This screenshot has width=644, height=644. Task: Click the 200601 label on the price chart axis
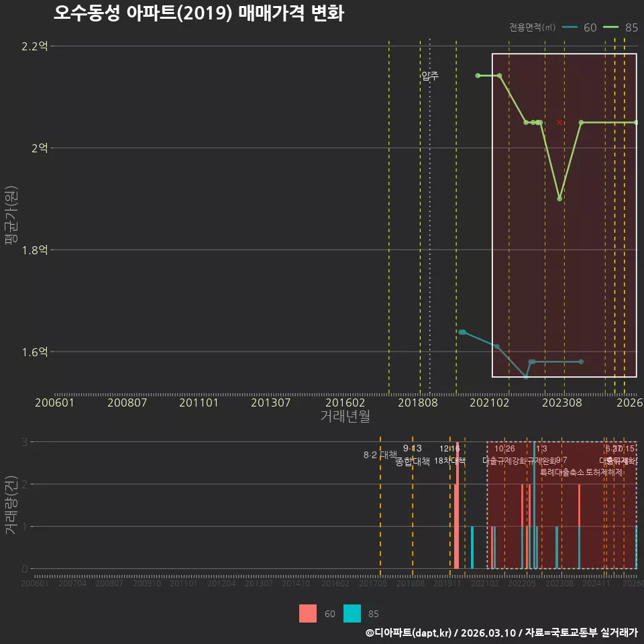[54, 402]
